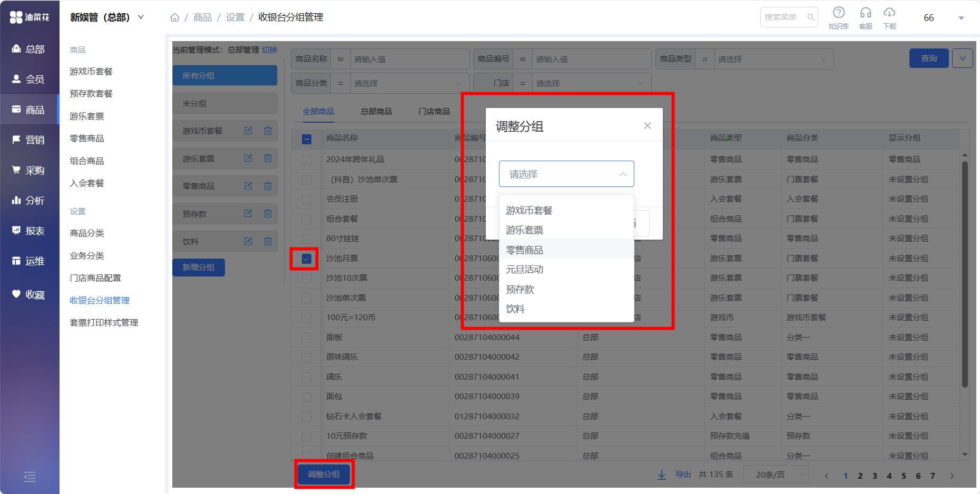The width and height of the screenshot is (980, 494).
Task: Open 营销 in the main sidebar
Action: (x=29, y=140)
